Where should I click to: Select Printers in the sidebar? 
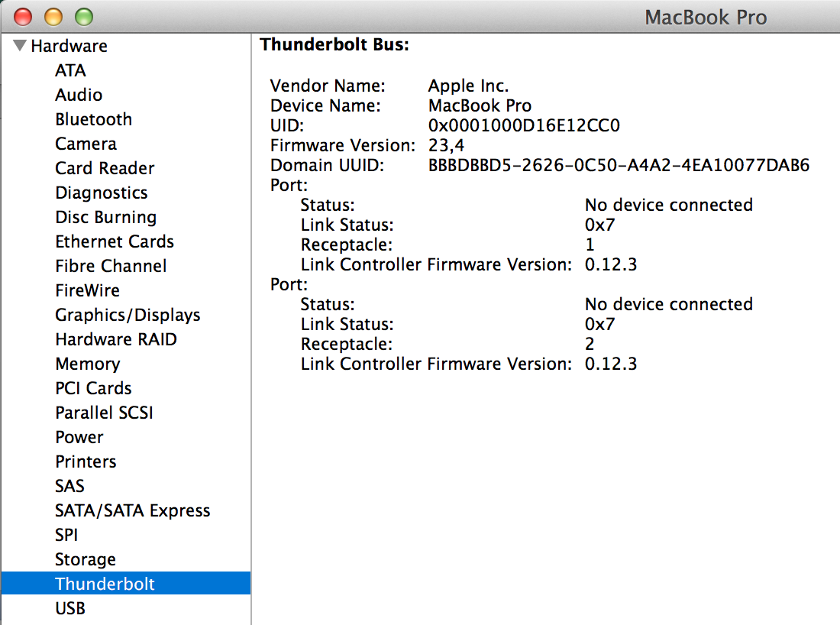(x=86, y=461)
